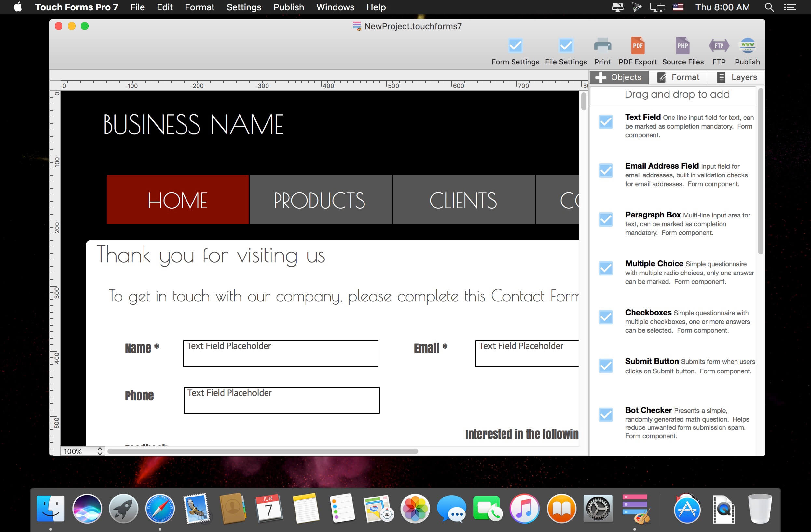Disable the Multiple Choice component
The width and height of the screenshot is (811, 532).
coord(606,269)
